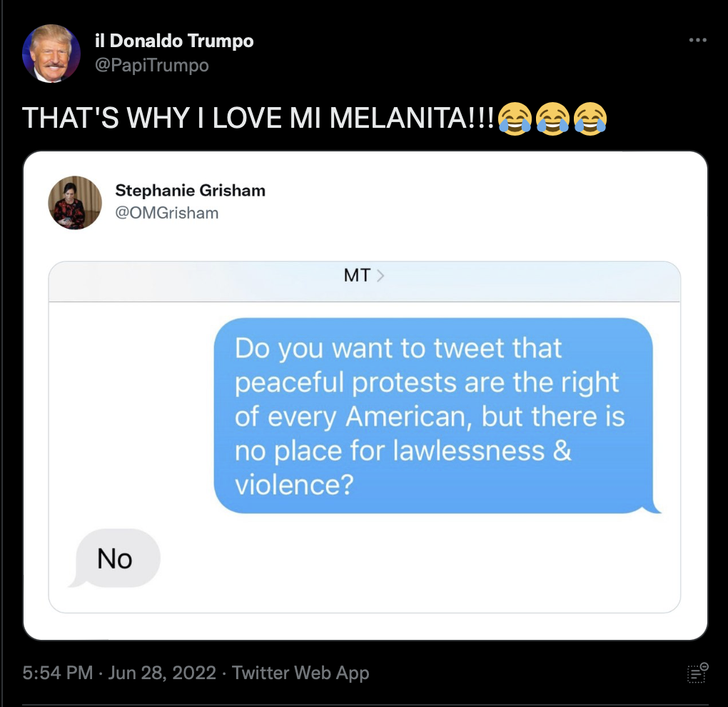Viewport: 728px width, 707px height.
Task: Open the @OMGrisham handle
Action: pyautogui.click(x=167, y=213)
